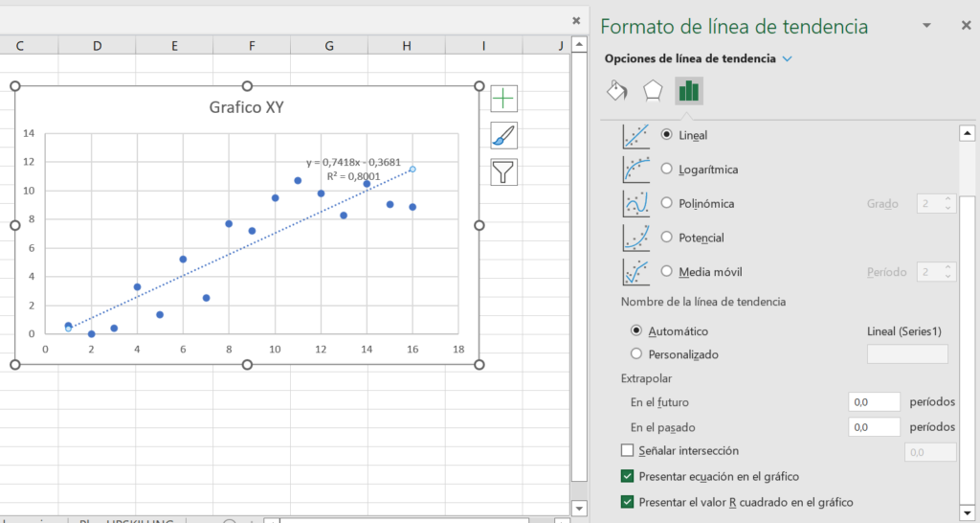980x523 pixels.
Task: Click the worksheet vertical scroll up arrow
Action: click(579, 44)
